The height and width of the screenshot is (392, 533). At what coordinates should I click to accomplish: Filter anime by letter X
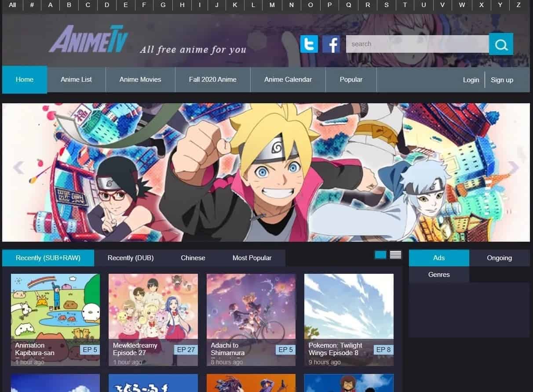[x=482, y=5]
